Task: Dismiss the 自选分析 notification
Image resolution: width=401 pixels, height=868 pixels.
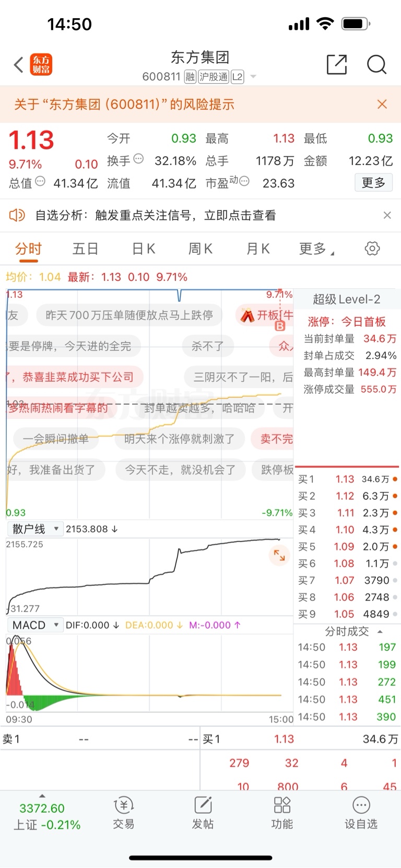Action: [387, 215]
